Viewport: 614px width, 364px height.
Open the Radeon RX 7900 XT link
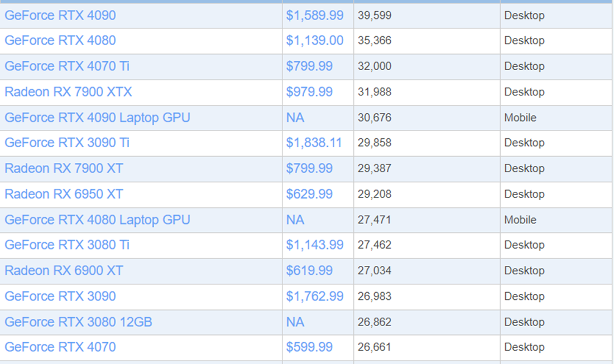point(64,168)
